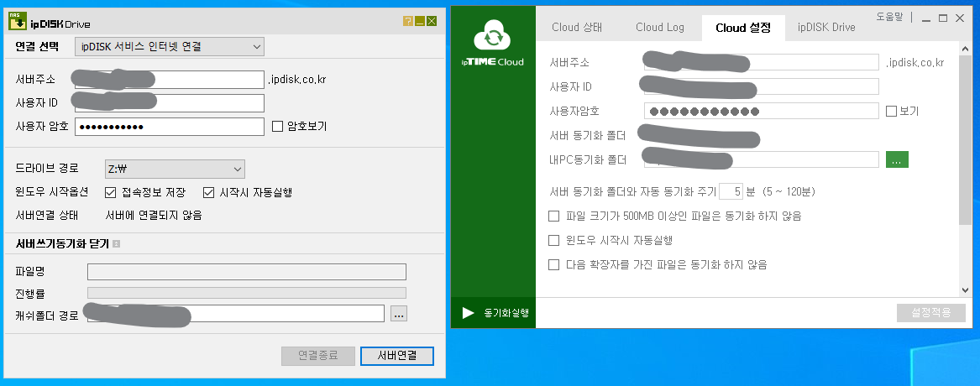This screenshot has width=980, height=386.
Task: Switch to the Cloud Log tab
Action: point(660,28)
